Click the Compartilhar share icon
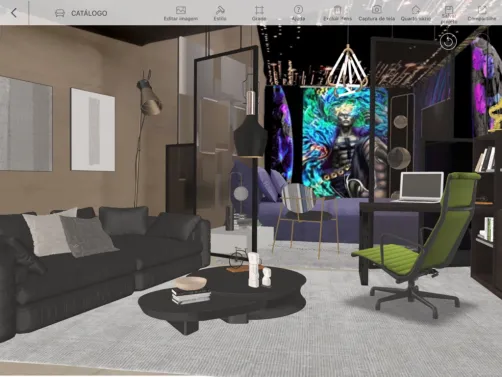 click(482, 13)
